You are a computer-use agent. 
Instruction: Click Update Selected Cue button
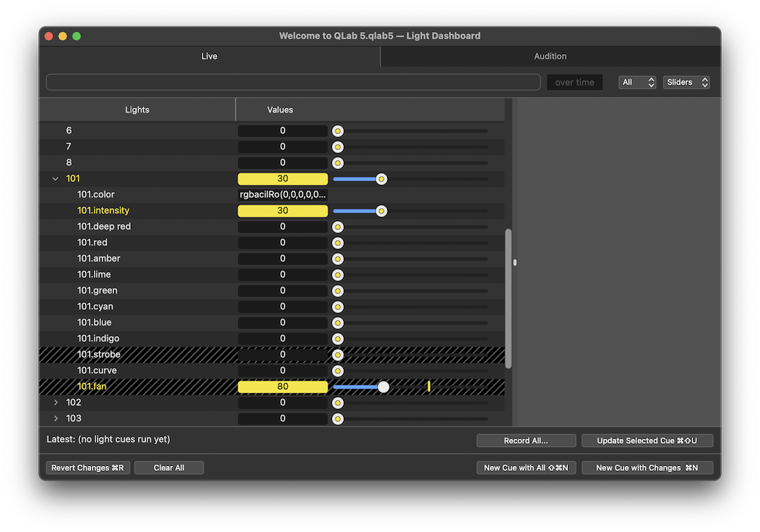coord(647,441)
